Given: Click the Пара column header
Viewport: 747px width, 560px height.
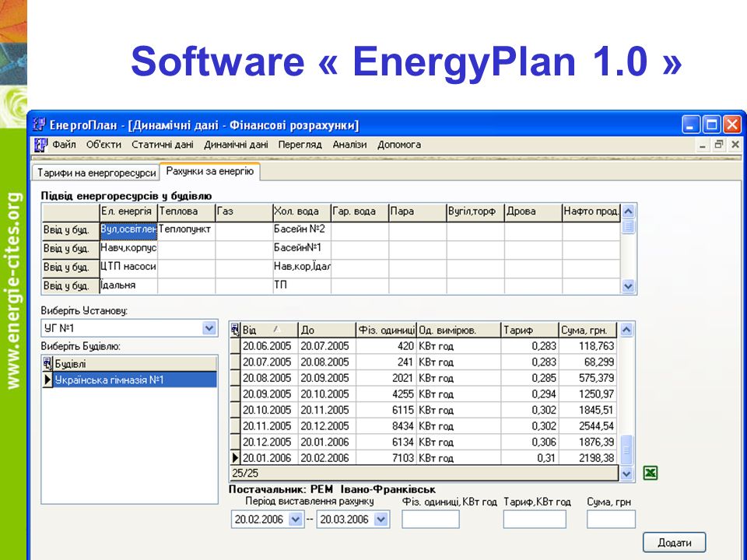Looking at the screenshot, I should (x=417, y=212).
